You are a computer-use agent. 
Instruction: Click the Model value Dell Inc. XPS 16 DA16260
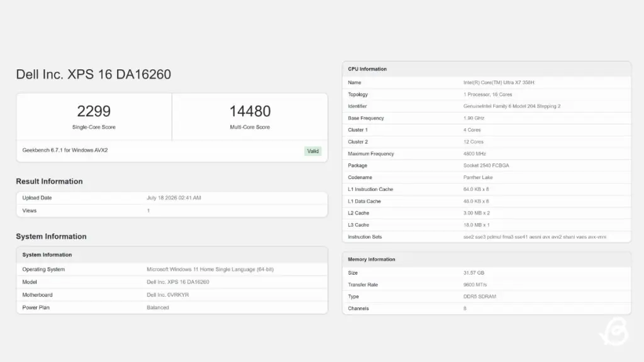pos(178,282)
